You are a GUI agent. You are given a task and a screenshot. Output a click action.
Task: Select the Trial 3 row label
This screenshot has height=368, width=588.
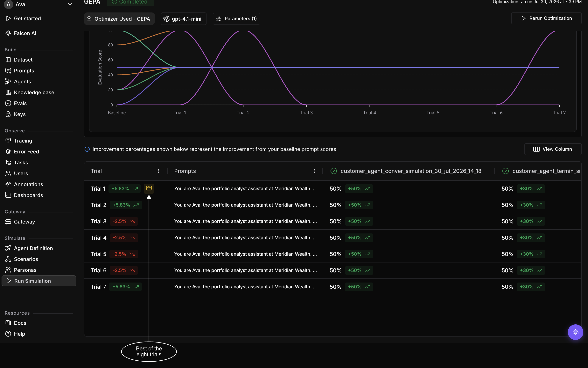(x=98, y=222)
